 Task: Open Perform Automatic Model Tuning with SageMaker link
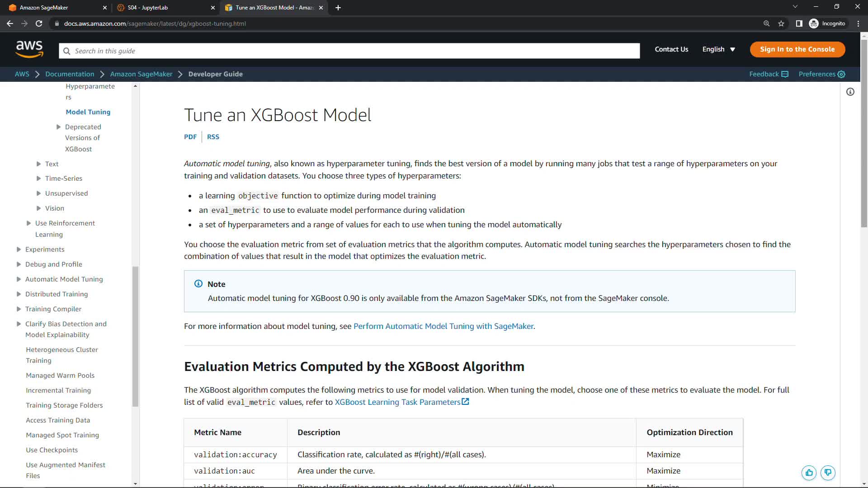coord(443,326)
